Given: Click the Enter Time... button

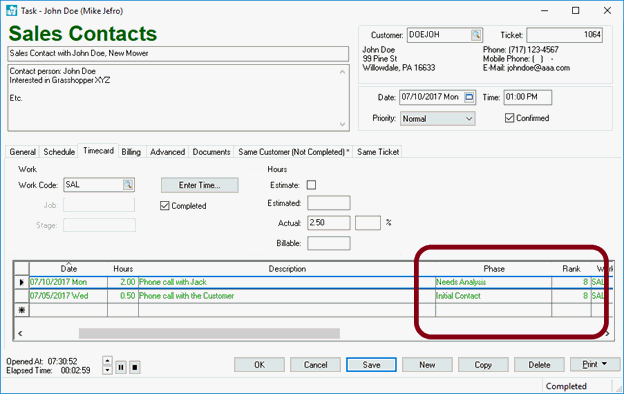Looking at the screenshot, I should pyautogui.click(x=199, y=185).
